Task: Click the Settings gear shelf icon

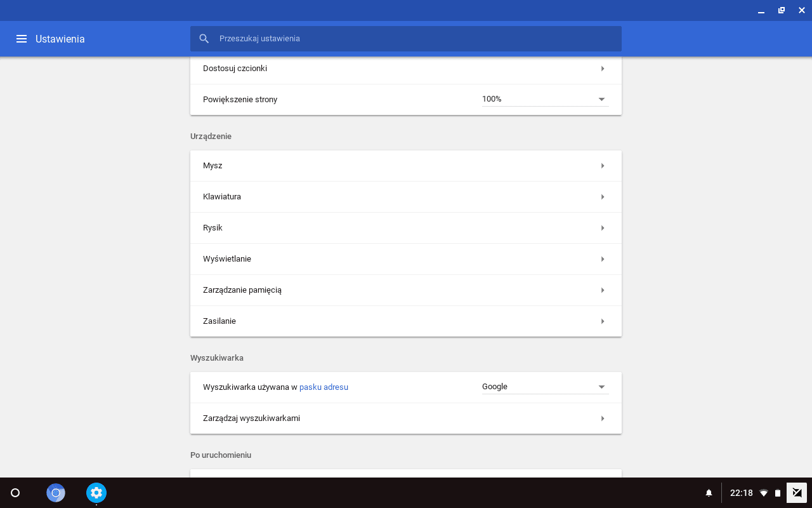Action: (96, 493)
